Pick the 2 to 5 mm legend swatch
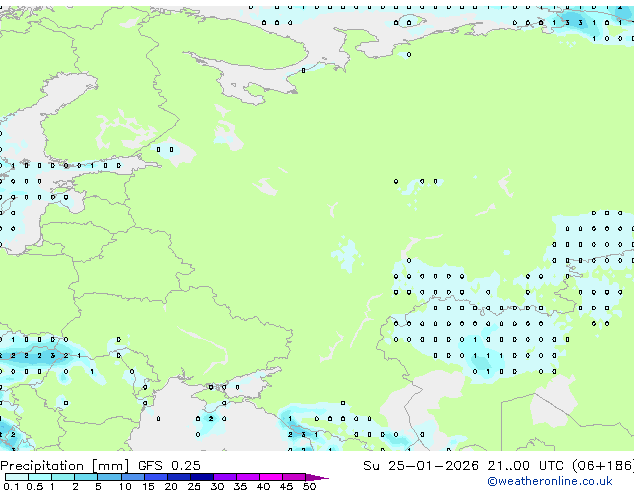This screenshot has height=490, width=634. tap(86, 477)
